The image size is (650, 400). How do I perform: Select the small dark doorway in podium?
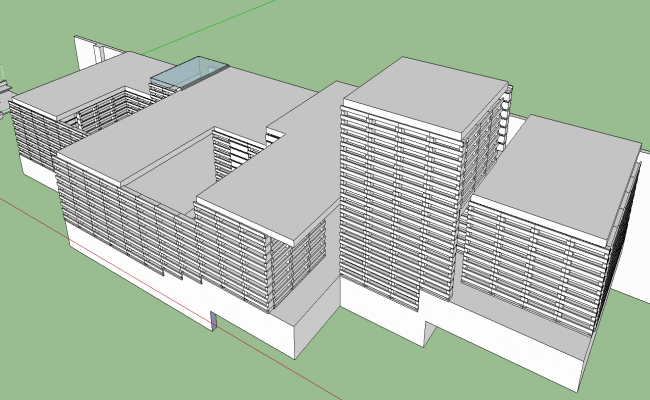pos(215,320)
